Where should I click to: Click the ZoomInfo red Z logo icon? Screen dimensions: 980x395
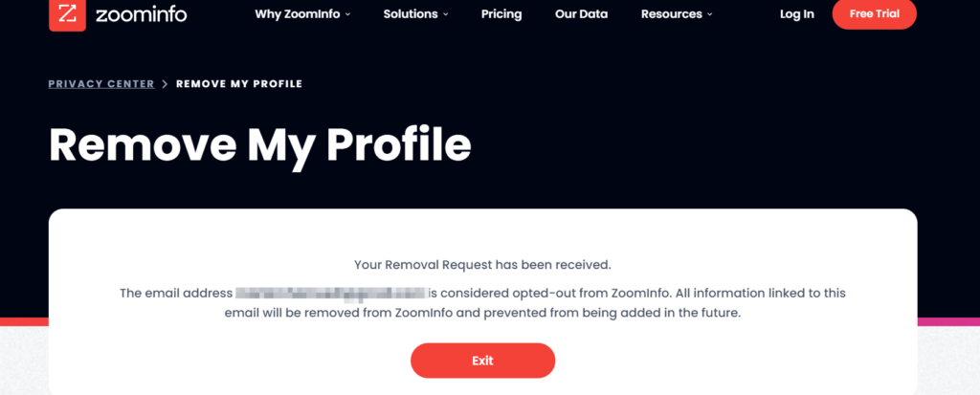67,14
